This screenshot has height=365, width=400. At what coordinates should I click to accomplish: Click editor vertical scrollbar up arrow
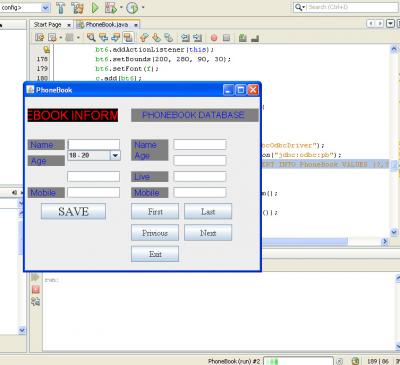394,49
